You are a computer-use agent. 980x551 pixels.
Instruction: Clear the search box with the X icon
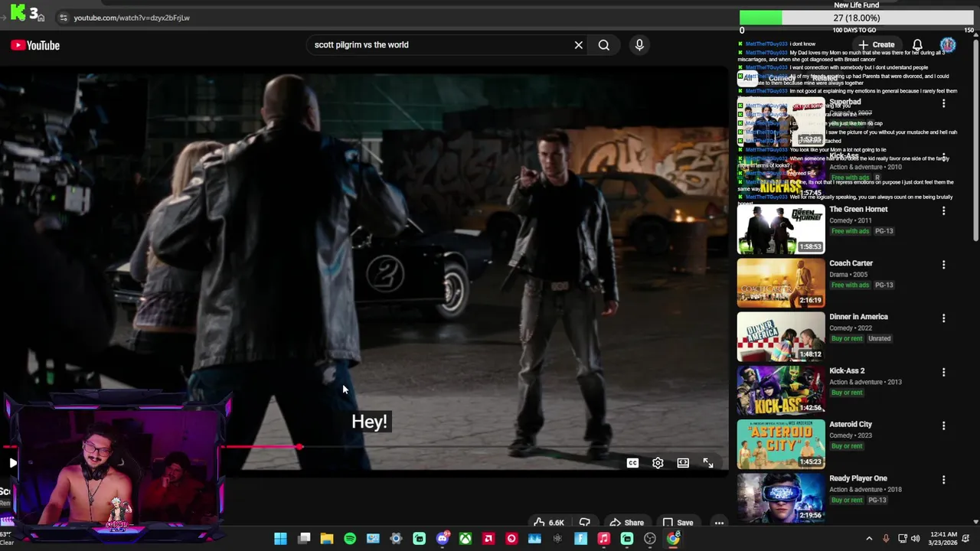pyautogui.click(x=579, y=45)
